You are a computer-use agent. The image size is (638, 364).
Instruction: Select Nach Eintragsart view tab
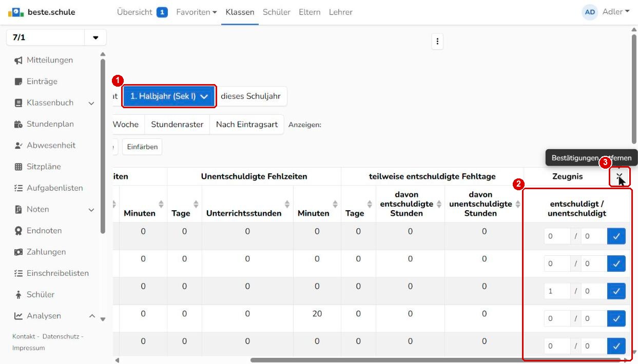247,125
